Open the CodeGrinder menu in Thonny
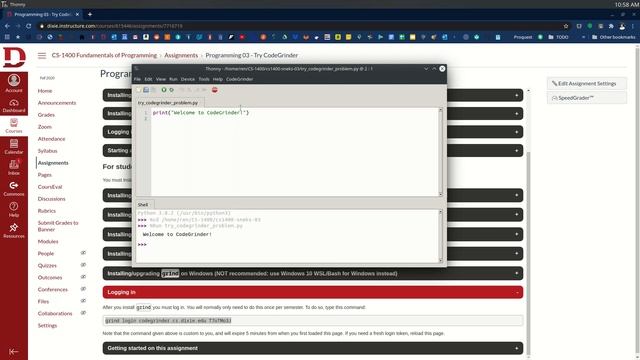 (240, 79)
